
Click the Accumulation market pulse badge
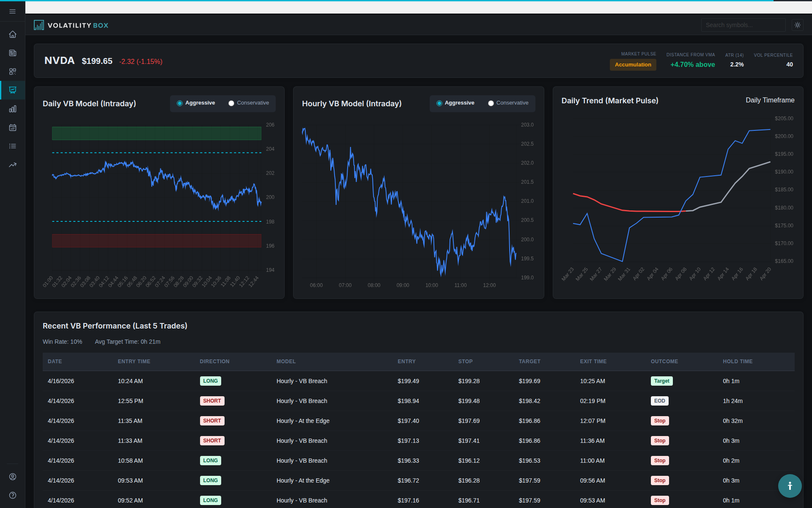pos(633,65)
